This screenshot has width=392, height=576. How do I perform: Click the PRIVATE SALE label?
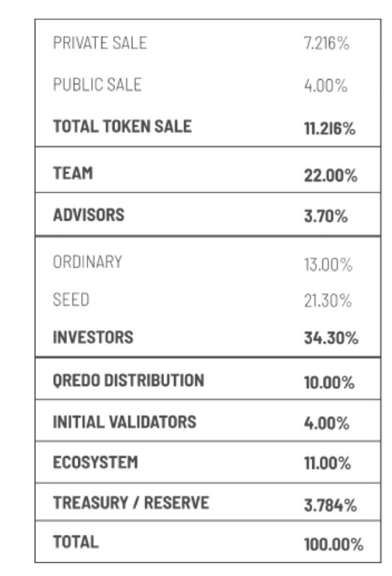tap(100, 43)
